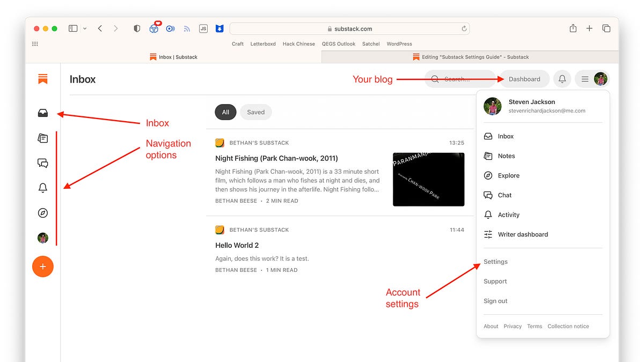
Task: Switch to Editing Substack Settings Guide tab
Action: coord(470,57)
